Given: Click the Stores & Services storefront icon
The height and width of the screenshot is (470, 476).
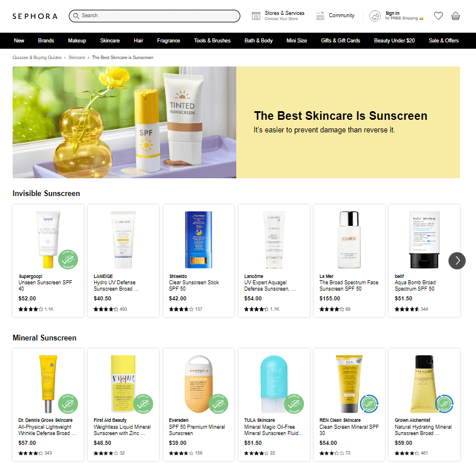Looking at the screenshot, I should pos(256,16).
